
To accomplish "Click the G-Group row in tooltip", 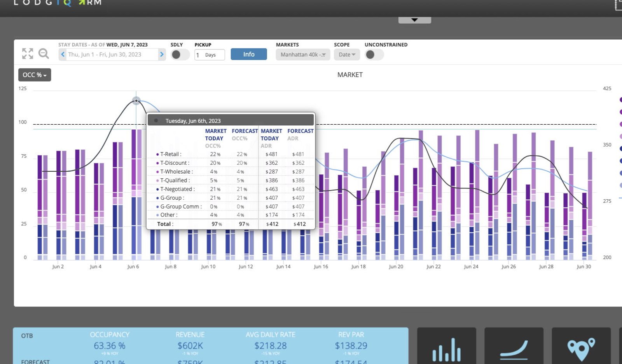I will (231, 198).
